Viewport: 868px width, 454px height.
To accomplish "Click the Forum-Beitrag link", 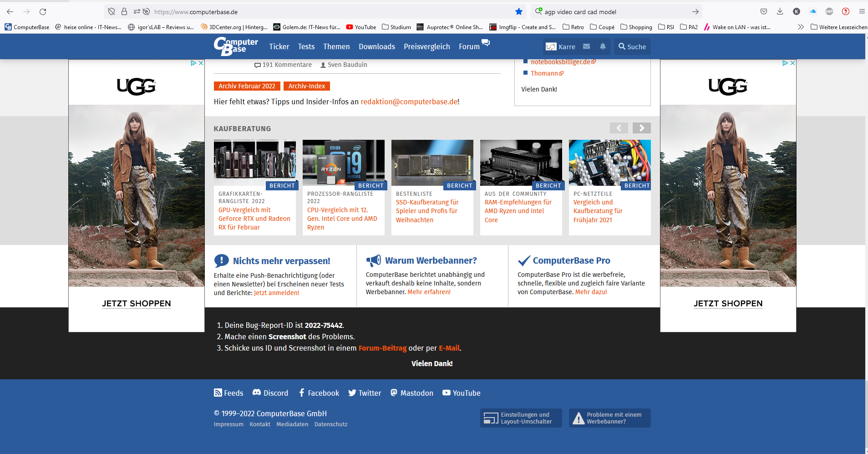I will tap(382, 348).
